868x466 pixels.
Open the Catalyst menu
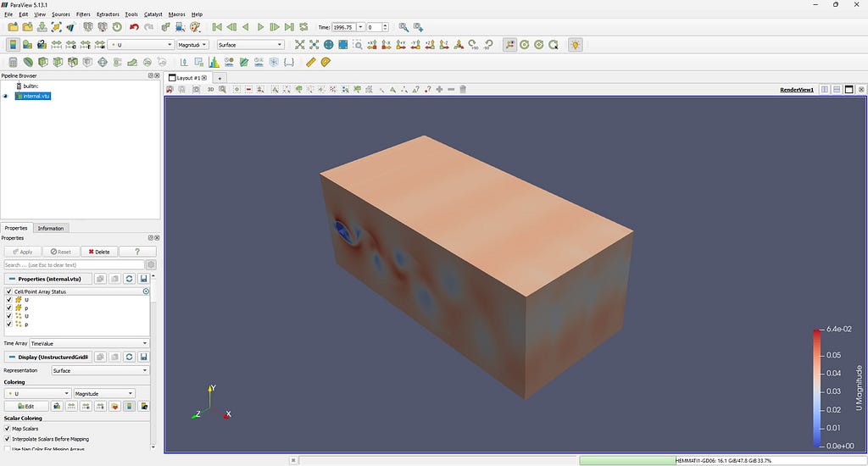coord(153,14)
